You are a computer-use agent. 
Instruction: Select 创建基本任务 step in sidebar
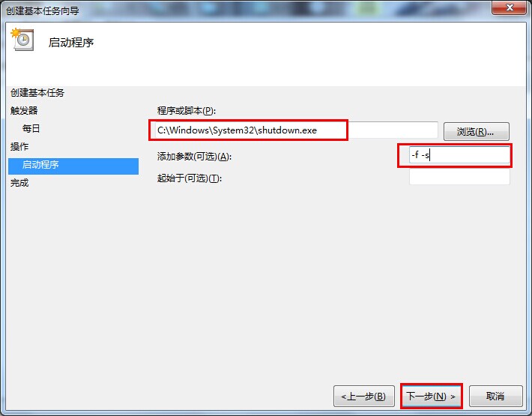coord(37,93)
